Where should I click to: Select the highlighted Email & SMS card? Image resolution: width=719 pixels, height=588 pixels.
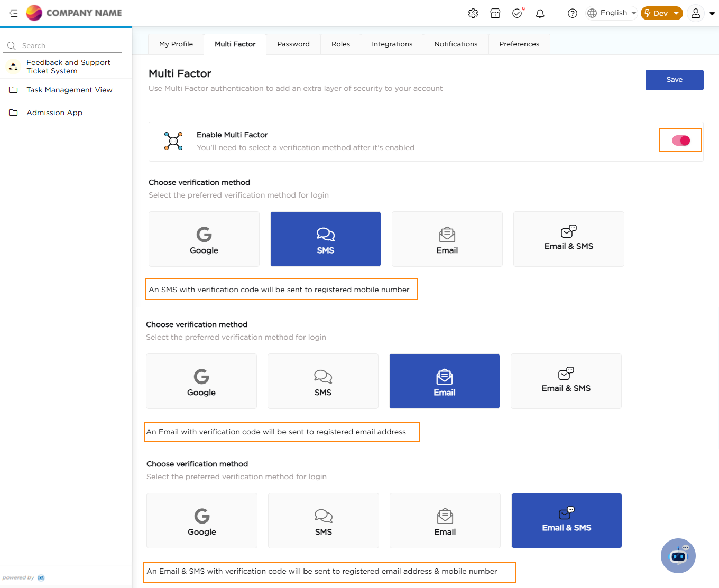(567, 521)
